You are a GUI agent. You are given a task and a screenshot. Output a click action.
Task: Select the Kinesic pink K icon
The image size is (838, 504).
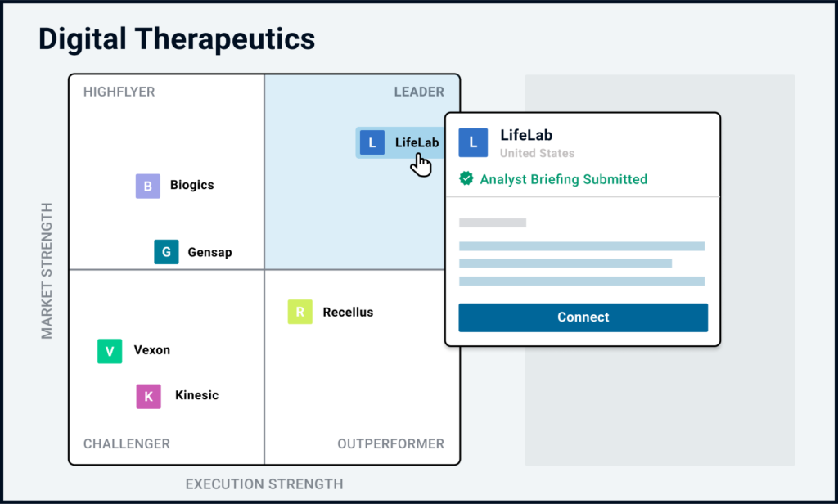coord(149,397)
